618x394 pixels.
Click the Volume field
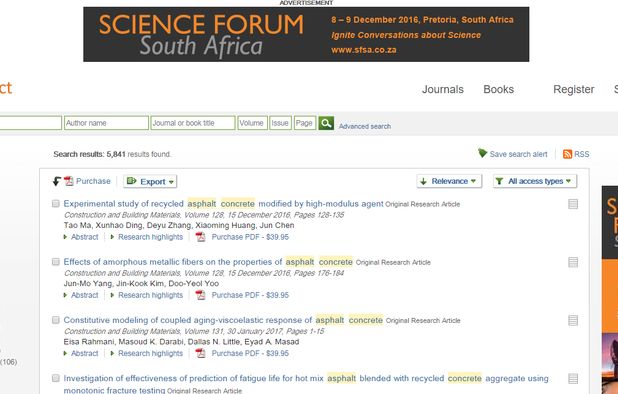click(252, 123)
